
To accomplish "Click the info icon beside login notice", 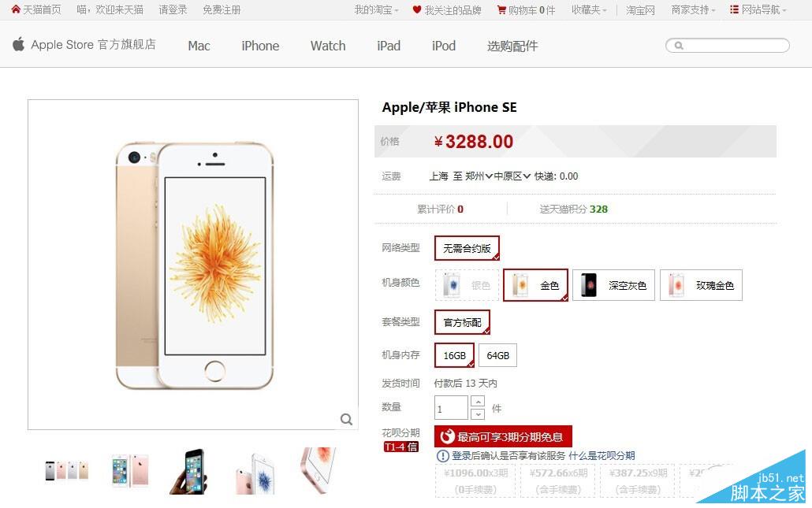I will click(443, 456).
